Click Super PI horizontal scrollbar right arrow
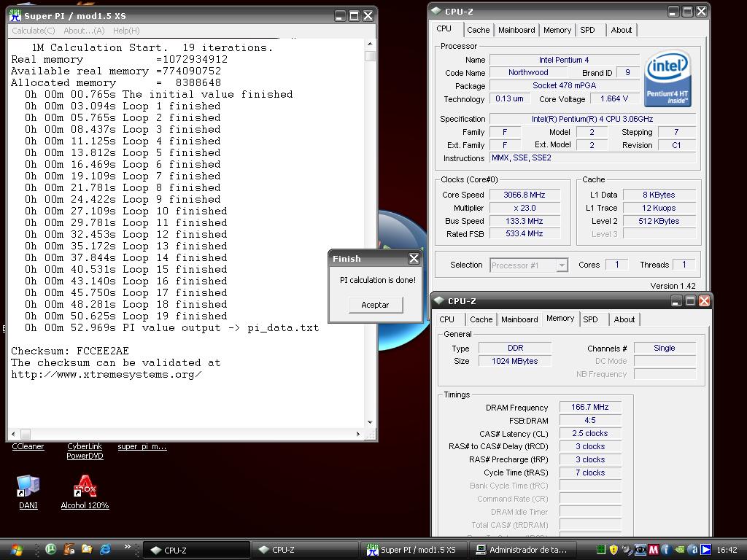The width and height of the screenshot is (747, 560). [359, 434]
